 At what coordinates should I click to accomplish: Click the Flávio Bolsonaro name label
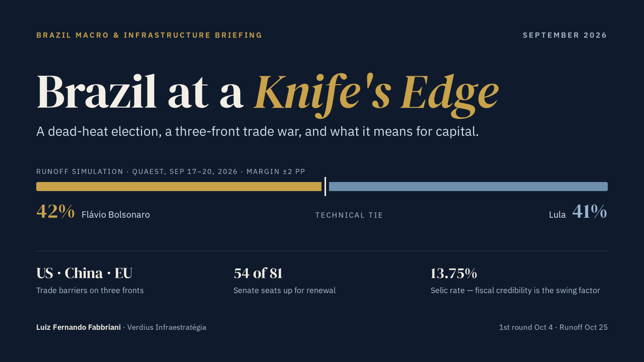coord(116,215)
